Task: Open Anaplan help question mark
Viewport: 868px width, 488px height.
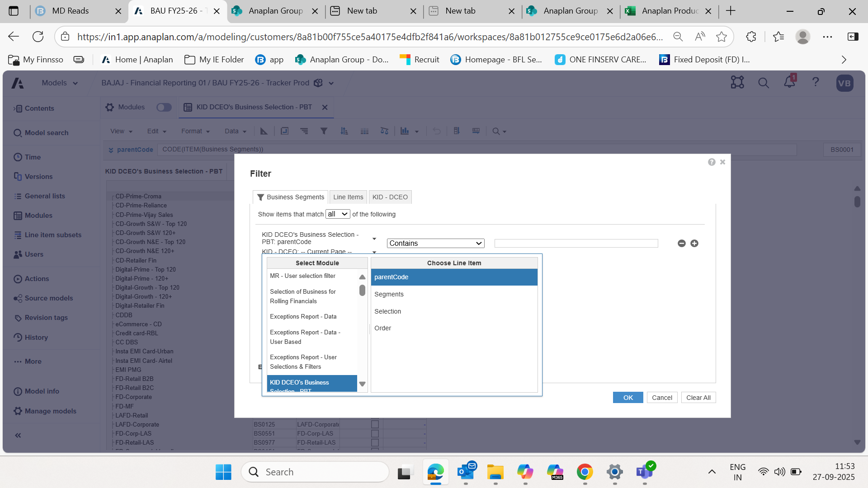Action: 816,82
